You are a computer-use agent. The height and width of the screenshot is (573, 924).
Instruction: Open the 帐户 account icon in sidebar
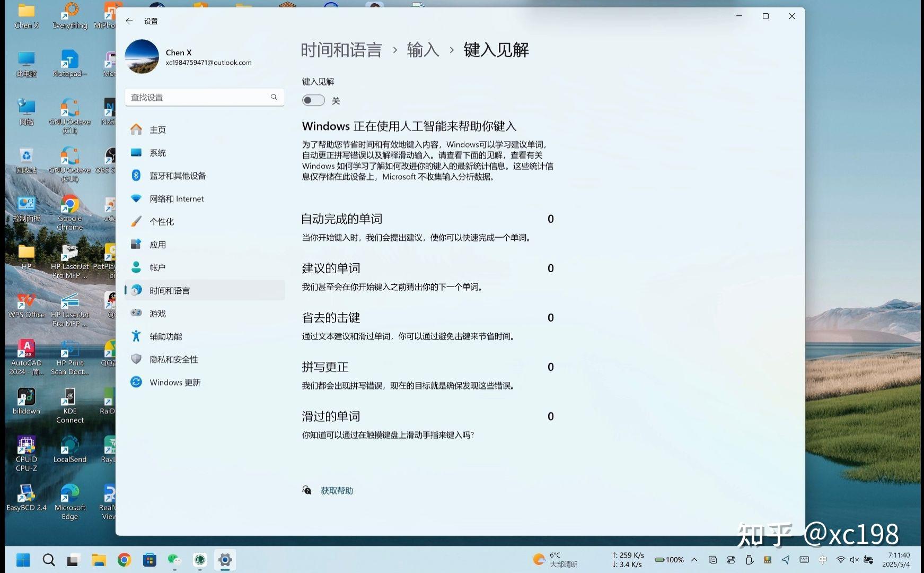136,267
